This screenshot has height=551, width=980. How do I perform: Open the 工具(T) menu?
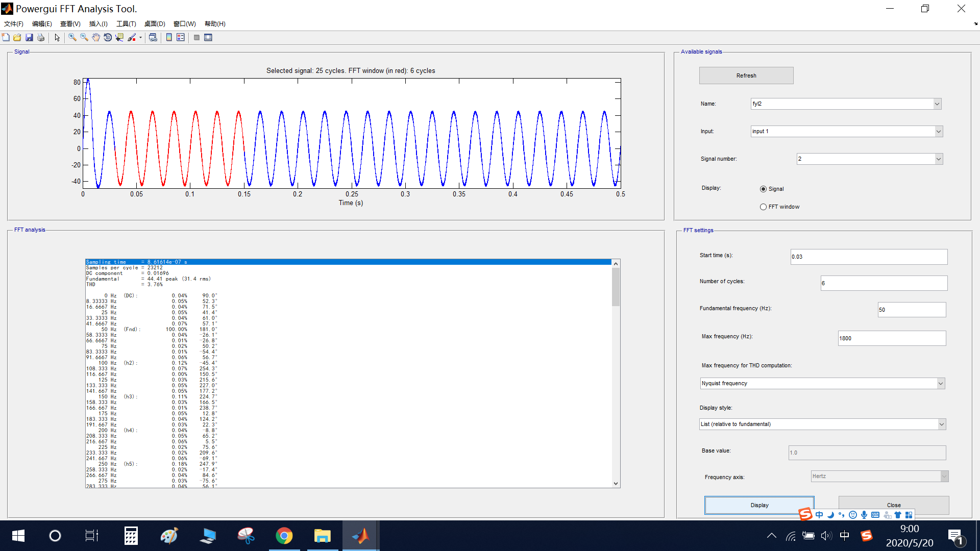(126, 23)
